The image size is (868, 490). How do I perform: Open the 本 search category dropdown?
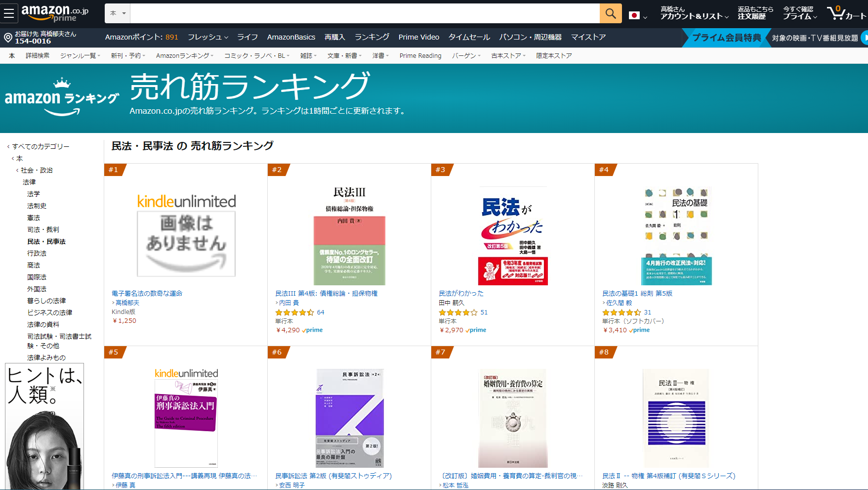click(118, 13)
